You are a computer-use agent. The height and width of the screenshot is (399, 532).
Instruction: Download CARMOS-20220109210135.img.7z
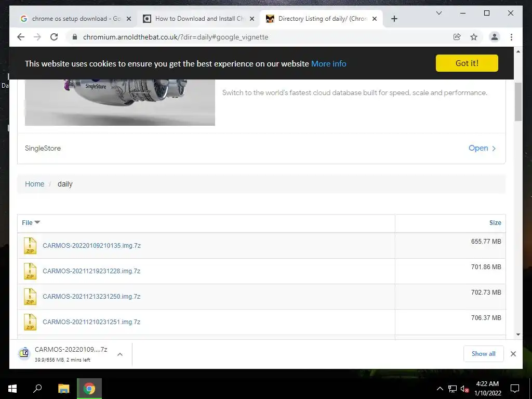click(91, 246)
